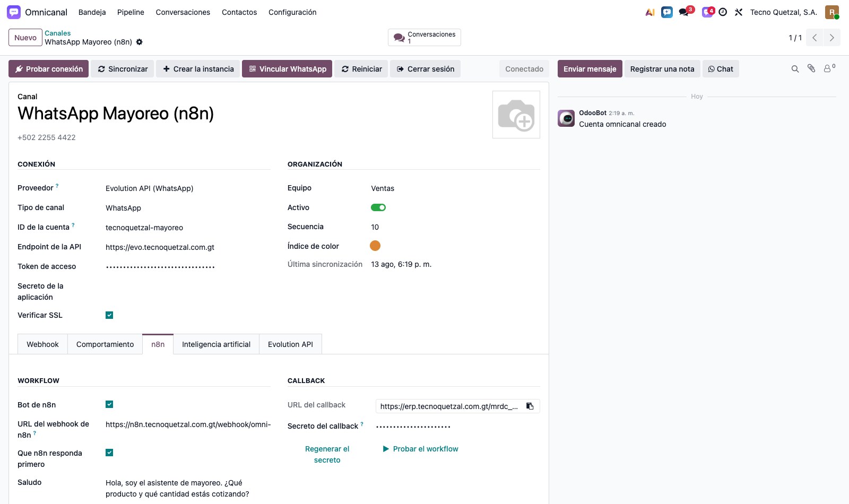Open attachments paperclip icon
Image resolution: width=849 pixels, height=504 pixels.
pos(811,68)
